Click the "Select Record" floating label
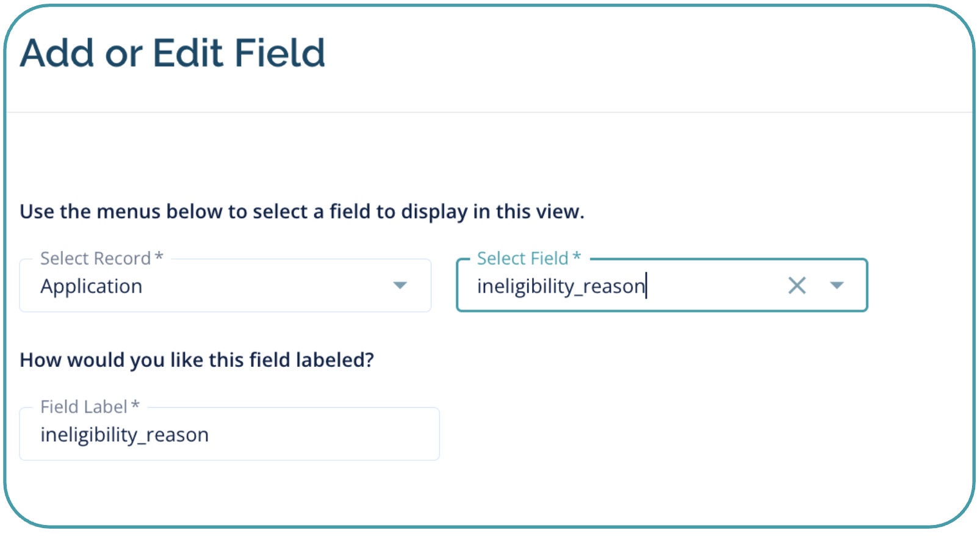 [95, 259]
